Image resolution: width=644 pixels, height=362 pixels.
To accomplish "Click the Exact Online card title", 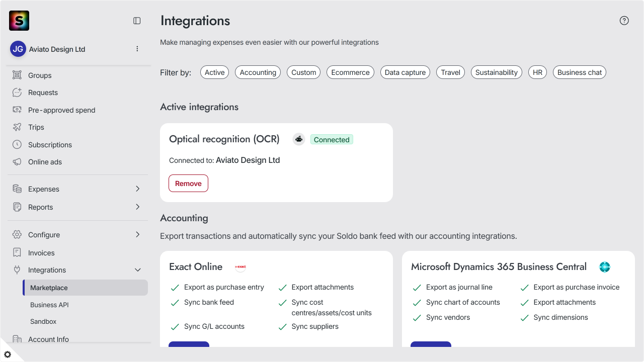I will click(x=196, y=267).
